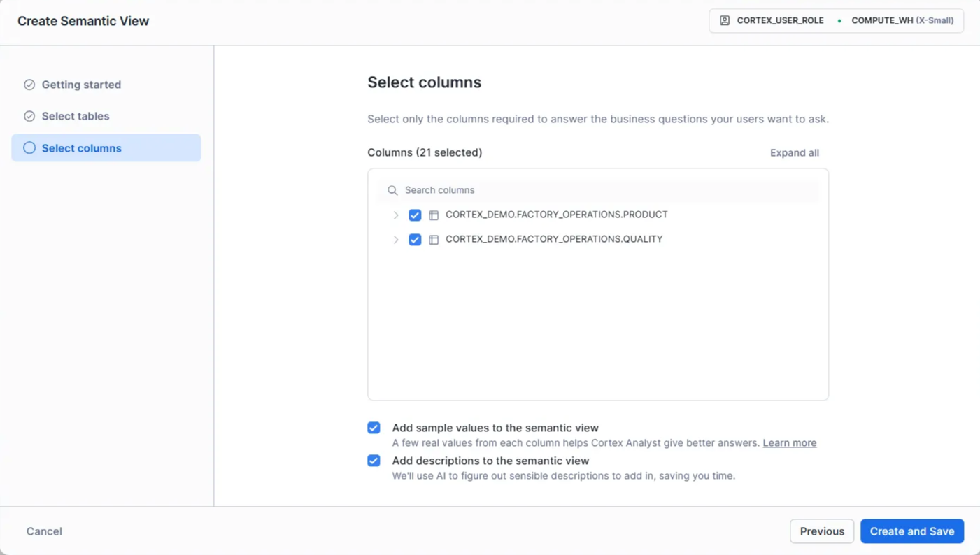This screenshot has height=555, width=980.
Task: Uncheck the QUALITY table checkbox
Action: (x=415, y=240)
